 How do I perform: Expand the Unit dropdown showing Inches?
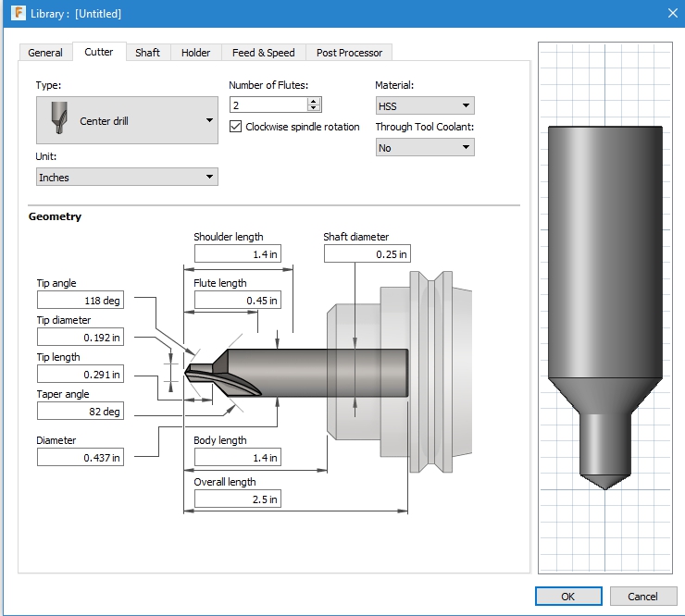(127, 177)
